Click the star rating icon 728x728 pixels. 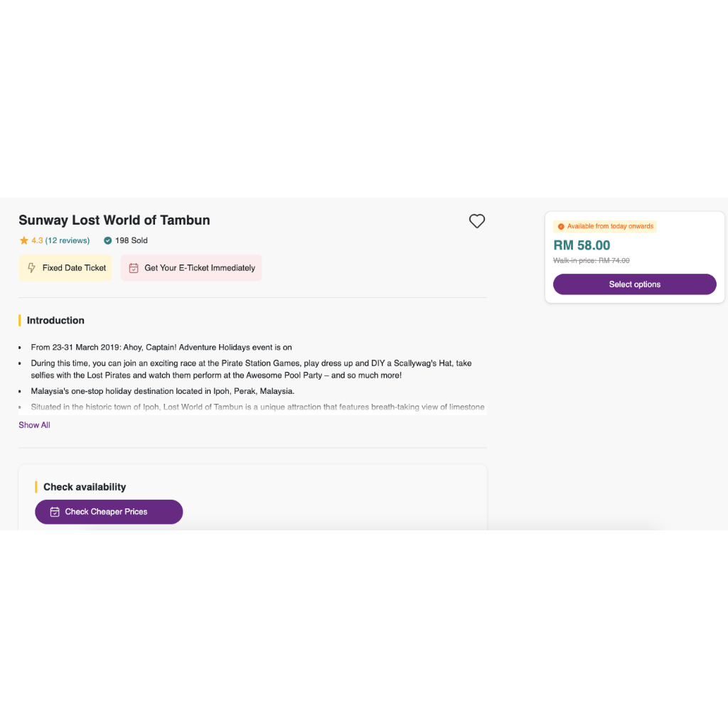(x=23, y=240)
